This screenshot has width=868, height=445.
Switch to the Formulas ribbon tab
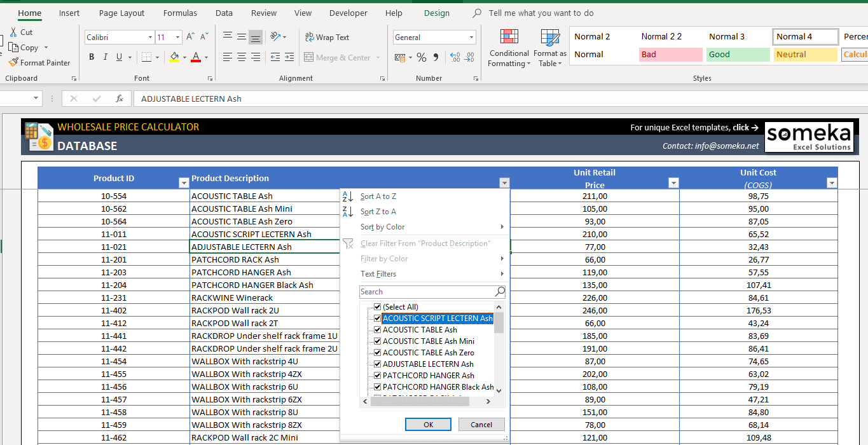[x=180, y=13]
